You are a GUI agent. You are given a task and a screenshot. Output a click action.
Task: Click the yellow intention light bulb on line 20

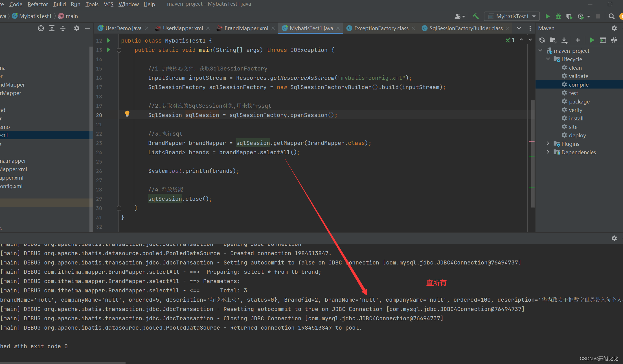click(x=127, y=114)
